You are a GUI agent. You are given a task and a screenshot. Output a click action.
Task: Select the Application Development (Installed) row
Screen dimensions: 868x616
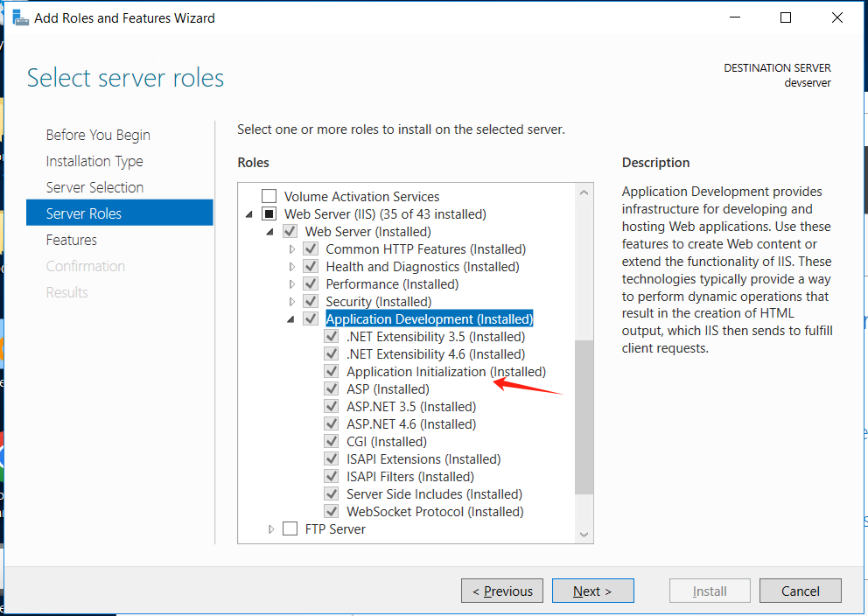tap(429, 318)
